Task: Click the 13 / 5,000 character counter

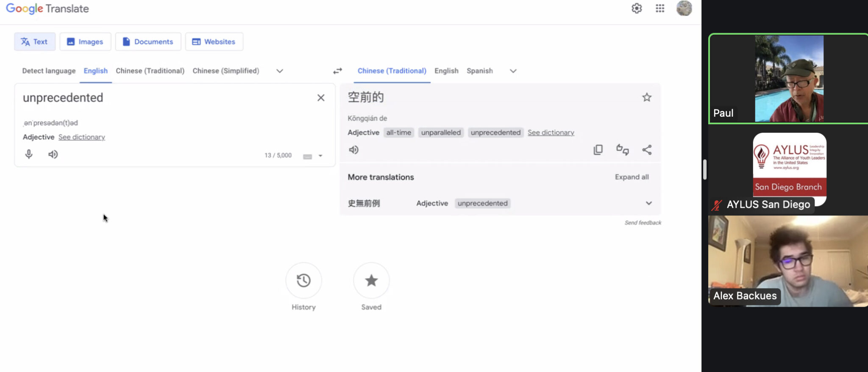Action: click(278, 155)
